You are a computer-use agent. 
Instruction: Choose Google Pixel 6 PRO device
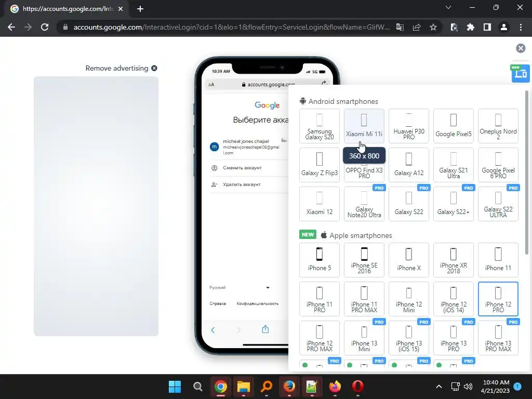498,165
